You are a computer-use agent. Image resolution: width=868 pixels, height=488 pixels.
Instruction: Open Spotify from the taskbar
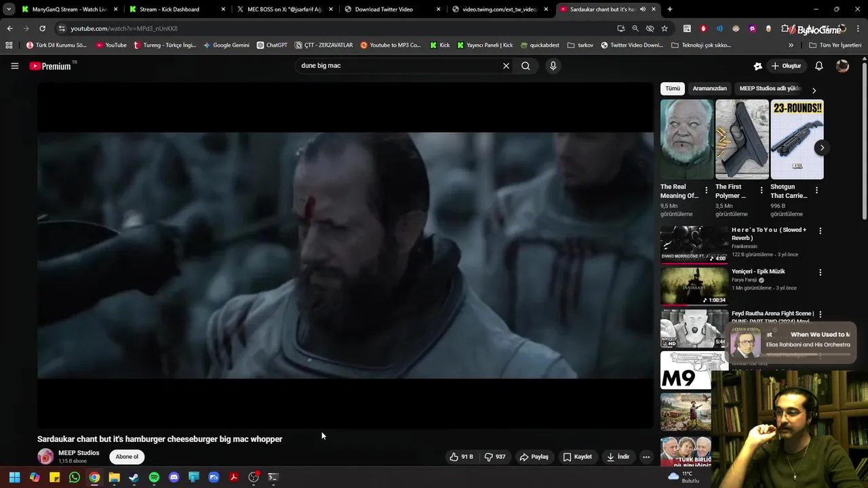click(154, 477)
